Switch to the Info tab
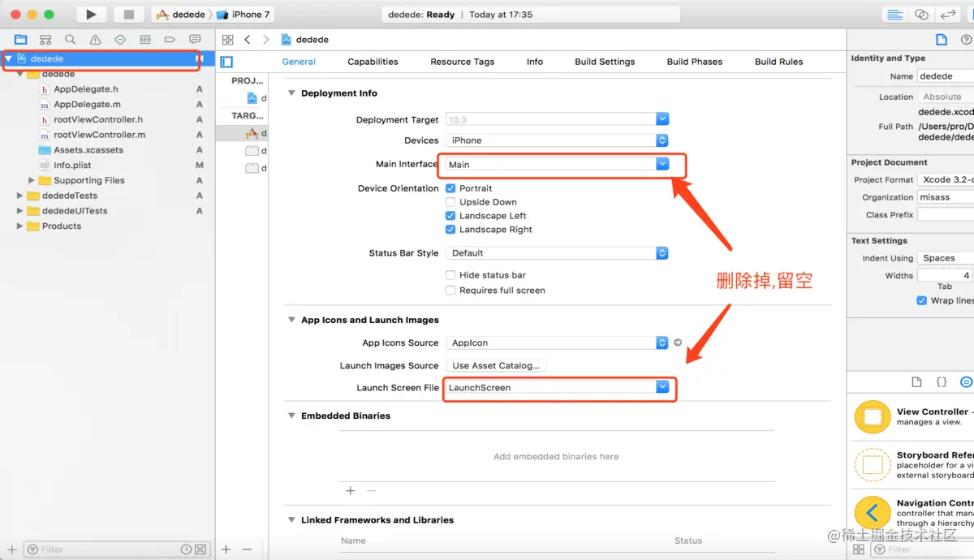This screenshot has height=560, width=974. coord(535,62)
